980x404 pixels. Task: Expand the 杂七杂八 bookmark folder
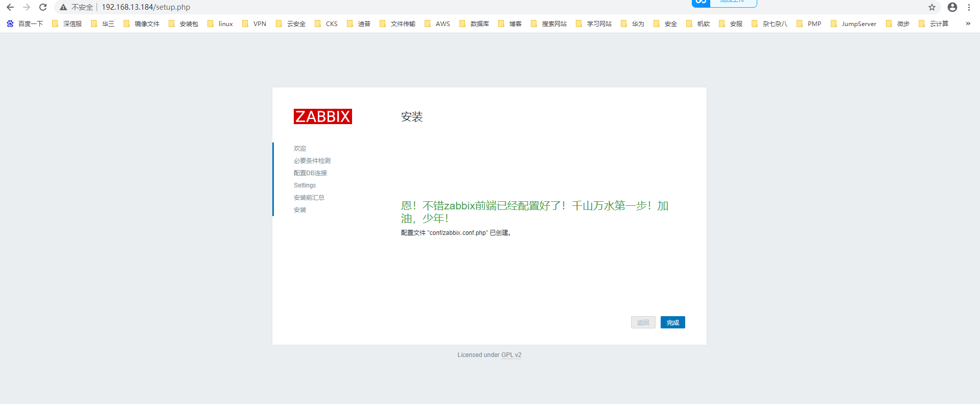(x=769, y=23)
